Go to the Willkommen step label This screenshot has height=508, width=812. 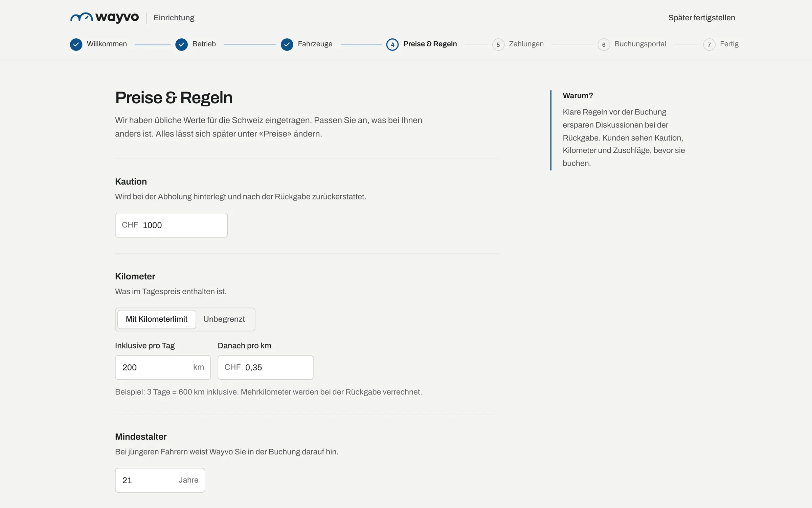coord(107,44)
